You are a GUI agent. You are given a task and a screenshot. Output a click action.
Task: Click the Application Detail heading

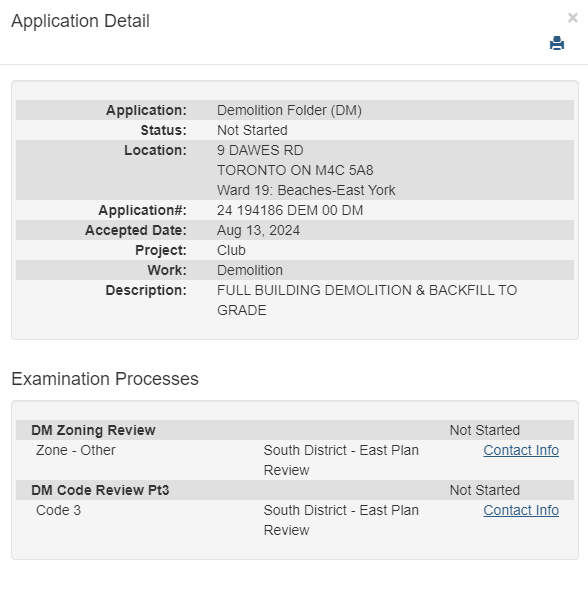81,21
